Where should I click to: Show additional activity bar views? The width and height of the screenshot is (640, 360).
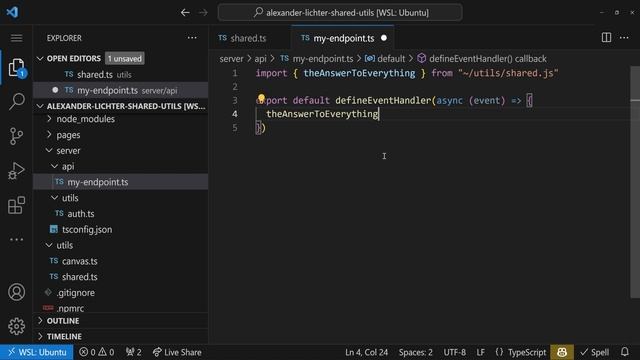[16, 240]
